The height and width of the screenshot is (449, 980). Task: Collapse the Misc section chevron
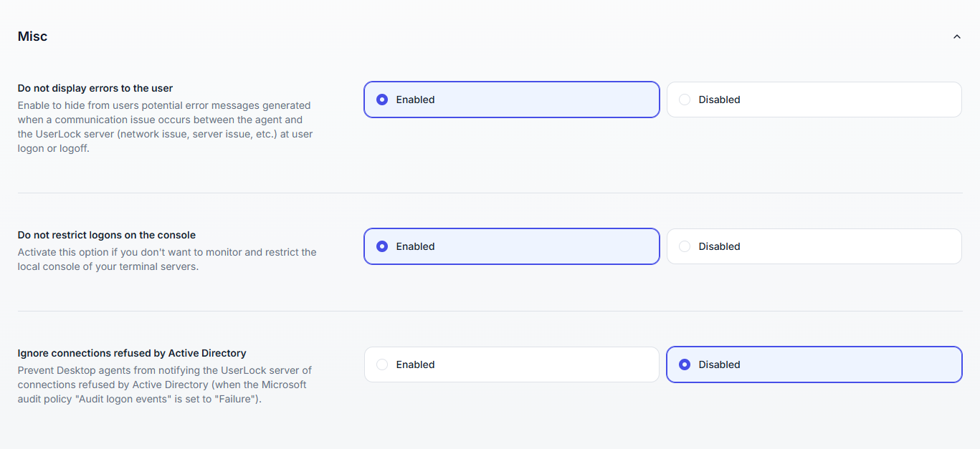pyautogui.click(x=956, y=37)
